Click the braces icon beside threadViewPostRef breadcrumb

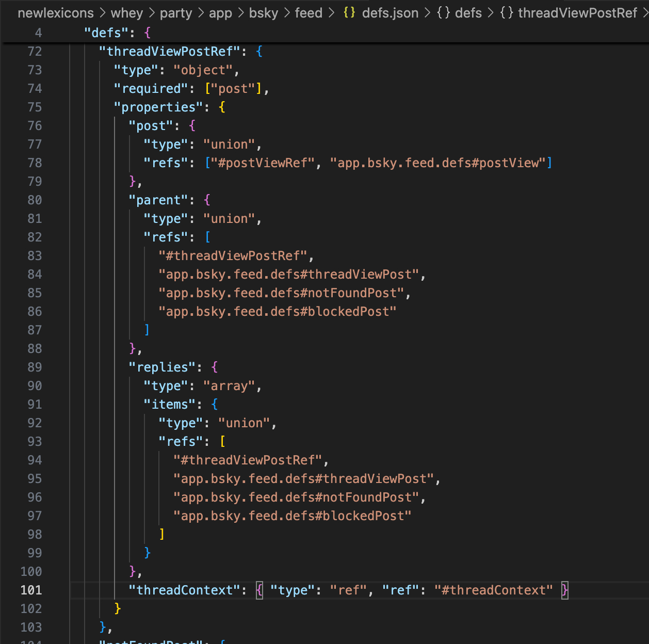pyautogui.click(x=507, y=12)
